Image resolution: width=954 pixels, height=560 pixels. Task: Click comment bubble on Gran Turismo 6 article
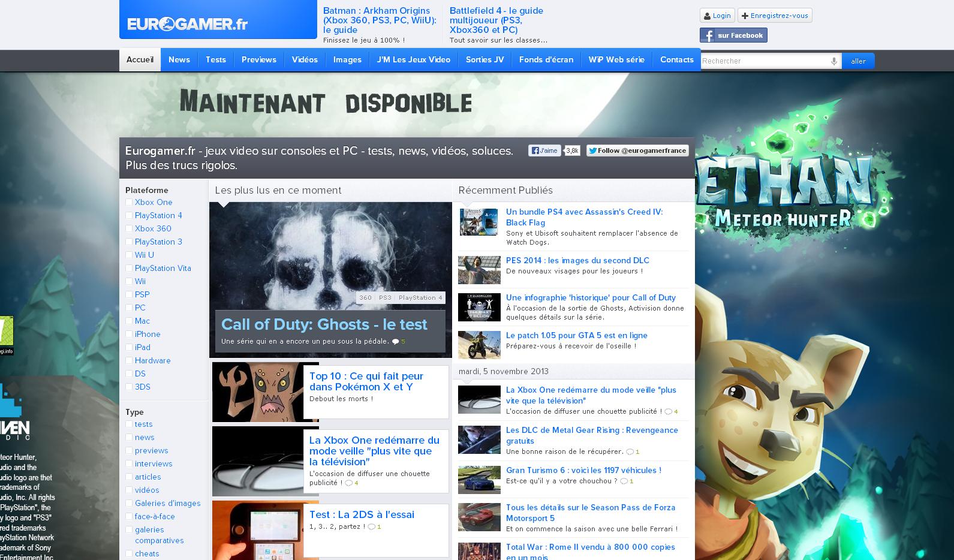click(x=624, y=481)
